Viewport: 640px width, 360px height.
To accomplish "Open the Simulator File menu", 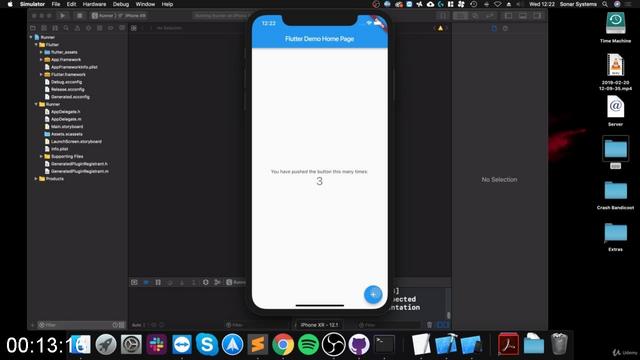I will [x=56, y=4].
